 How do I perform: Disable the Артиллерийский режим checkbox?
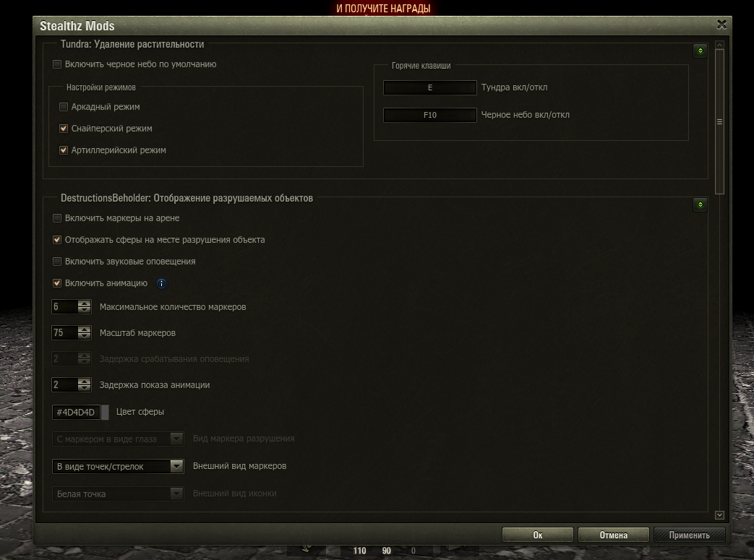[x=64, y=150]
